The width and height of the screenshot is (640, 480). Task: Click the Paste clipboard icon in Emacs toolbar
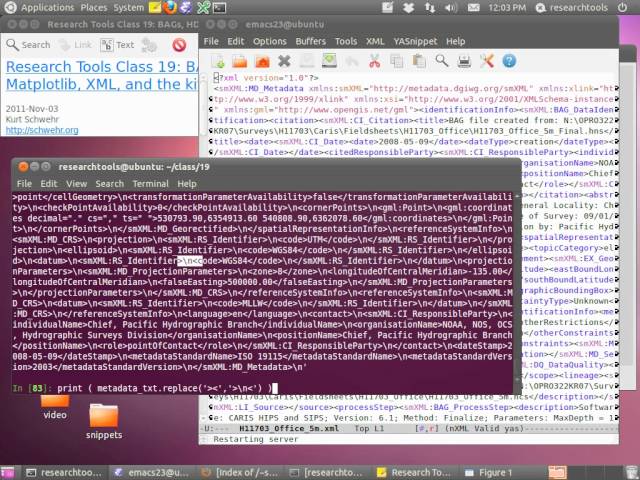coord(419,61)
